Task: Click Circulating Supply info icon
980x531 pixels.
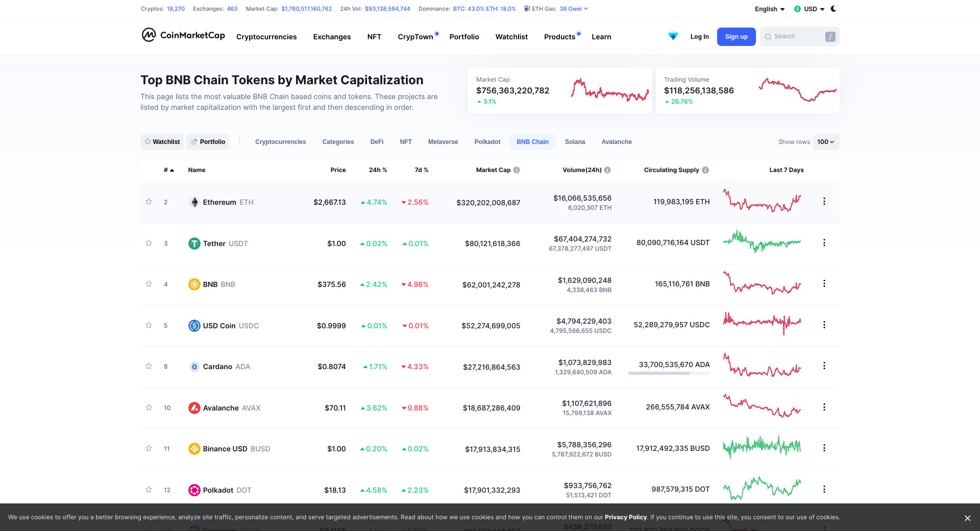Action: pyautogui.click(x=705, y=170)
